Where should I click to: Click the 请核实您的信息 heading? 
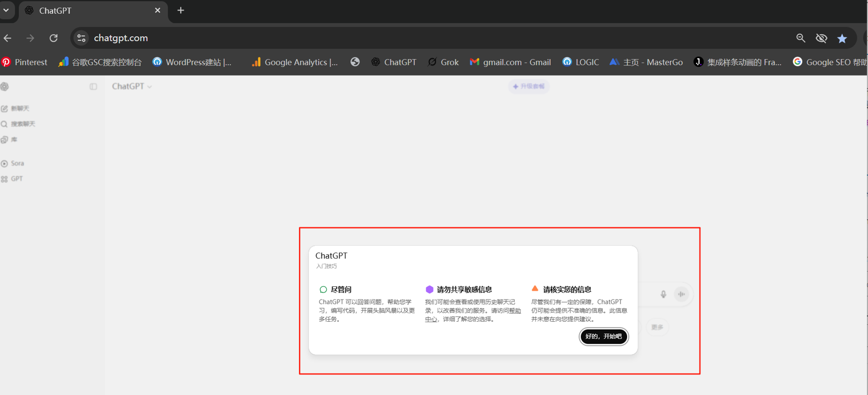[567, 290]
